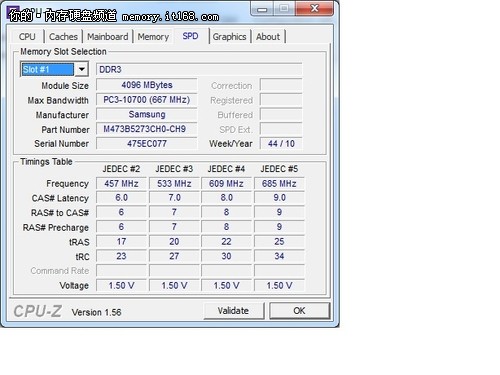This screenshot has width=500, height=375.
Task: Click CAS# Latency value 8.0
Action: 226,198
